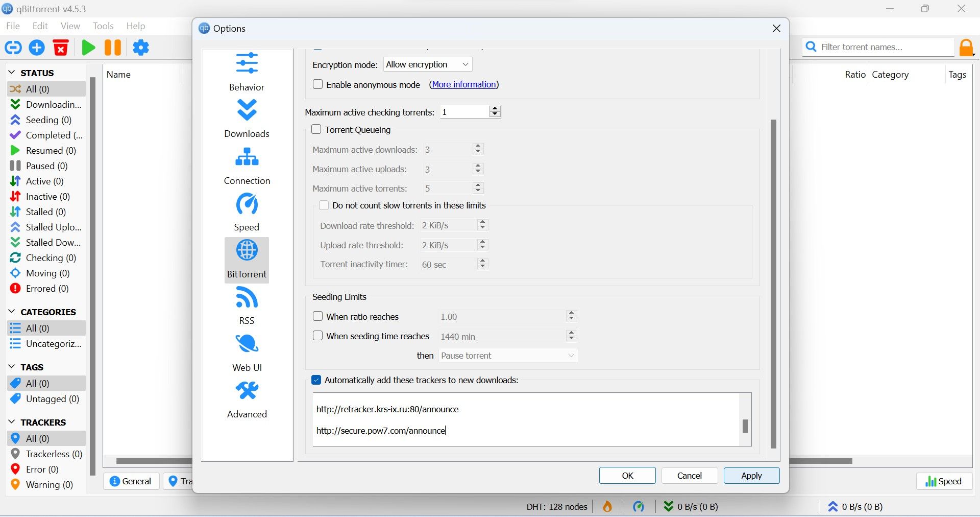The height and width of the screenshot is (517, 980).
Task: Click the upload speed status bar indicator
Action: point(855,506)
